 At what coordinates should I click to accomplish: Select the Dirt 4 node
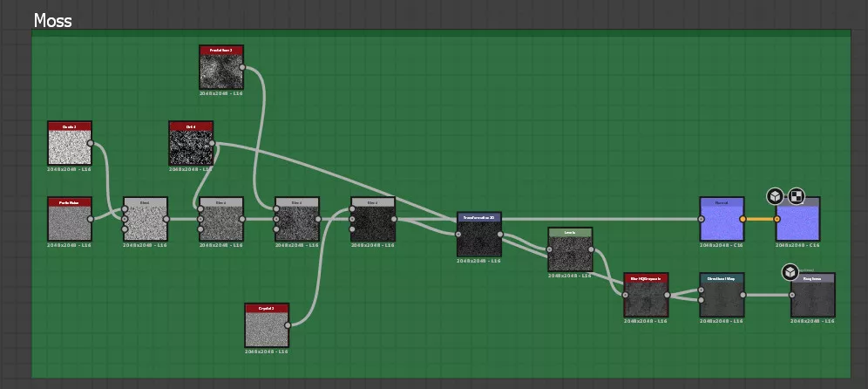pyautogui.click(x=190, y=144)
